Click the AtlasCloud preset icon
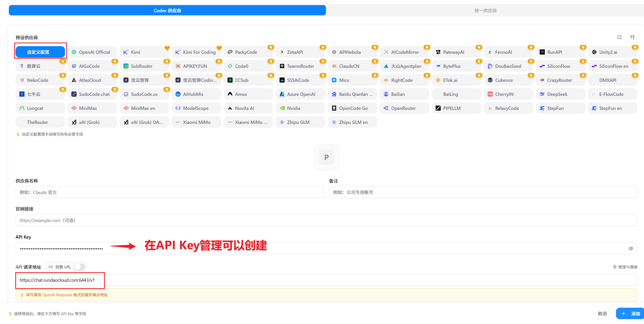Screen dimensions: 644x324 74,80
